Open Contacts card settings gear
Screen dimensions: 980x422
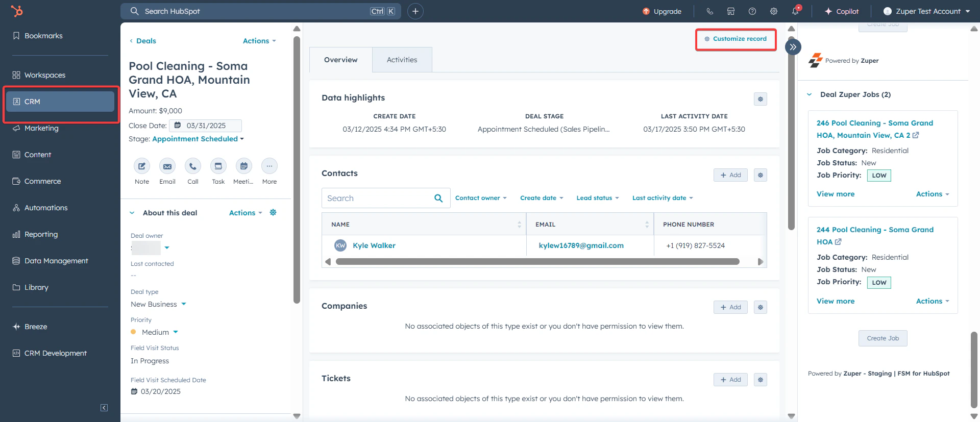pyautogui.click(x=761, y=175)
